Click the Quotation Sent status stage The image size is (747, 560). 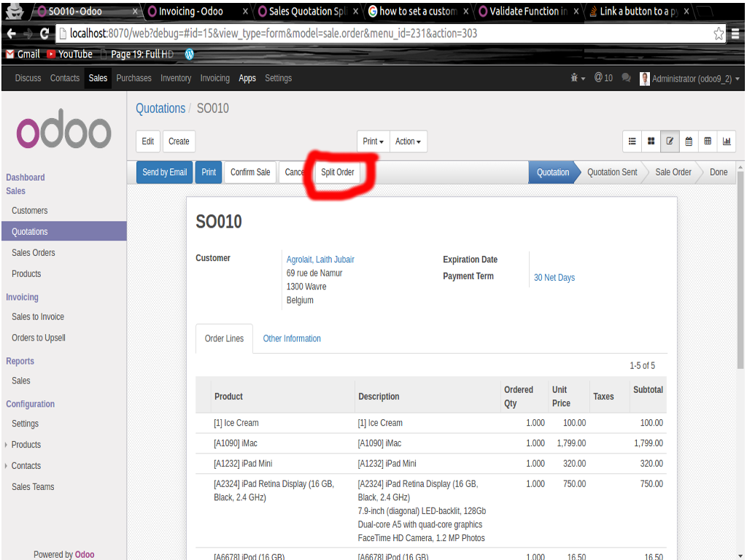coord(612,172)
